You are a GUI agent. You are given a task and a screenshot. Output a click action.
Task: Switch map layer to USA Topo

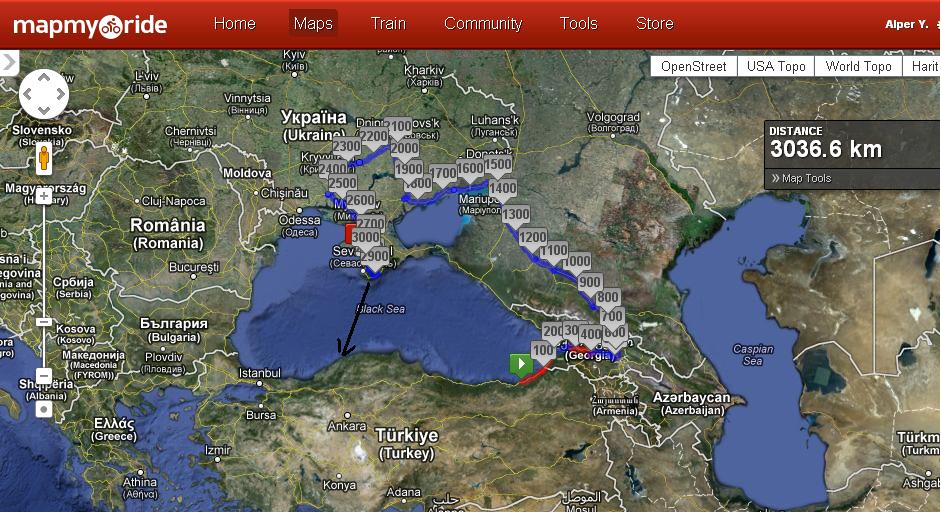click(x=776, y=67)
